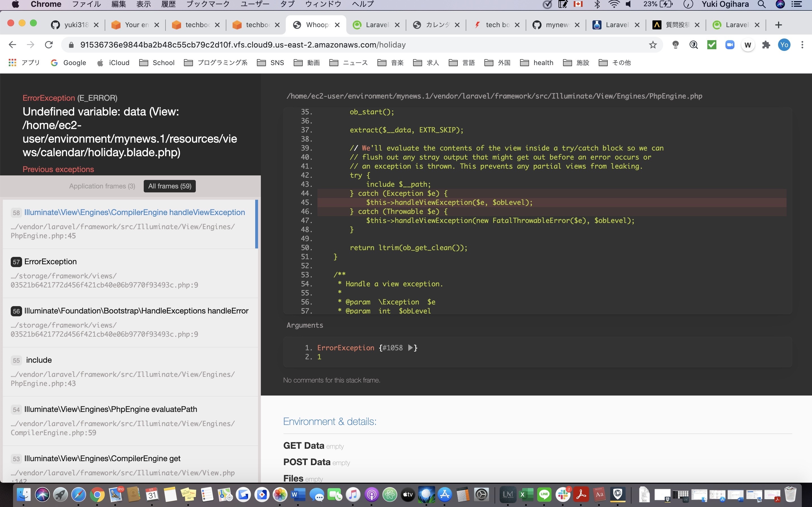The image size is (812, 507).
Task: Switch to the Application frames (3) view
Action: tap(102, 186)
